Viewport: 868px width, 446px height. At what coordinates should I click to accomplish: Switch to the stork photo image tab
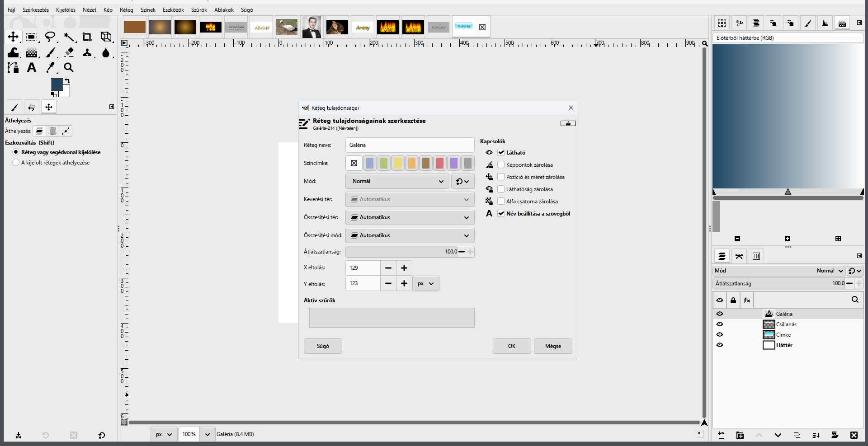click(287, 28)
